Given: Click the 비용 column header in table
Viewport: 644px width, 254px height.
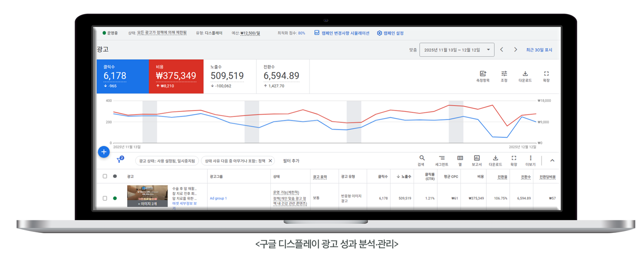Looking at the screenshot, I should 481,177.
